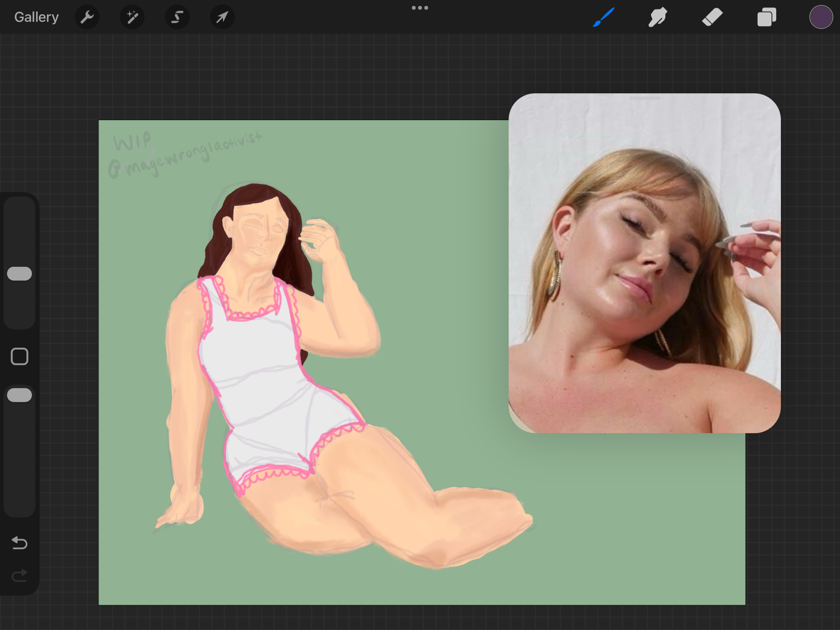This screenshot has height=630, width=840.
Task: Return to the Gallery
Action: [37, 17]
